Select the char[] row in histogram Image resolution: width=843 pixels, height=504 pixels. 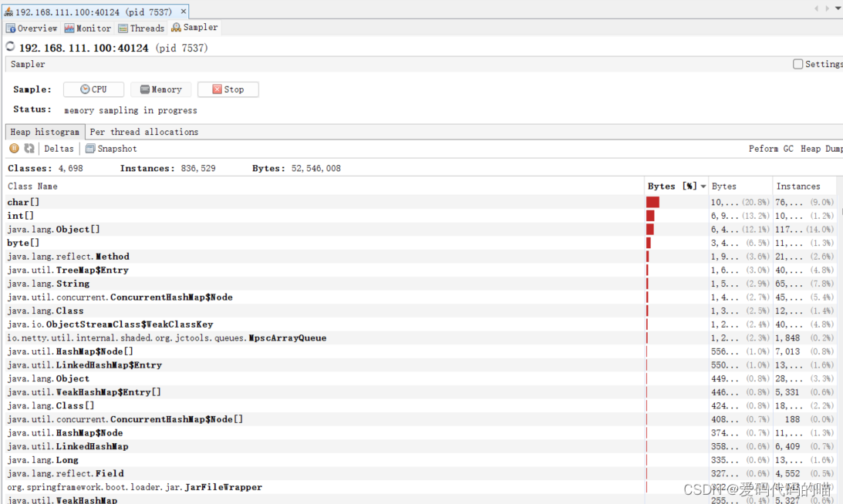coord(23,201)
